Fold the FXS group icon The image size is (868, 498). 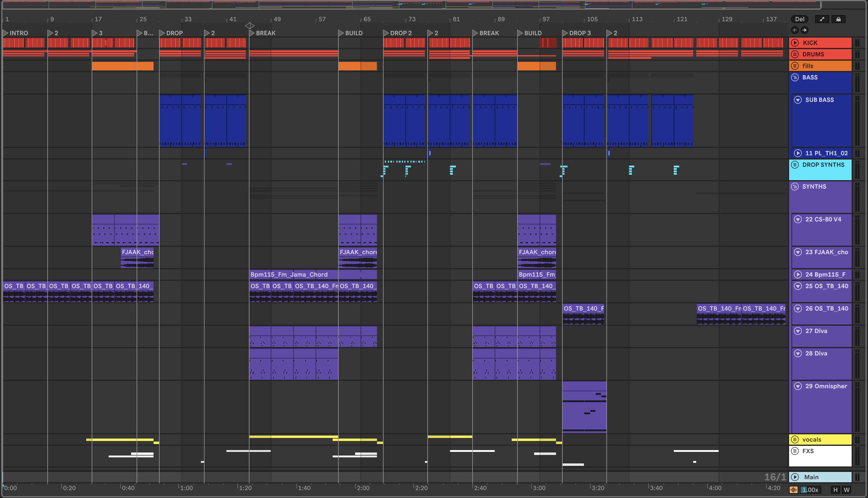point(795,451)
